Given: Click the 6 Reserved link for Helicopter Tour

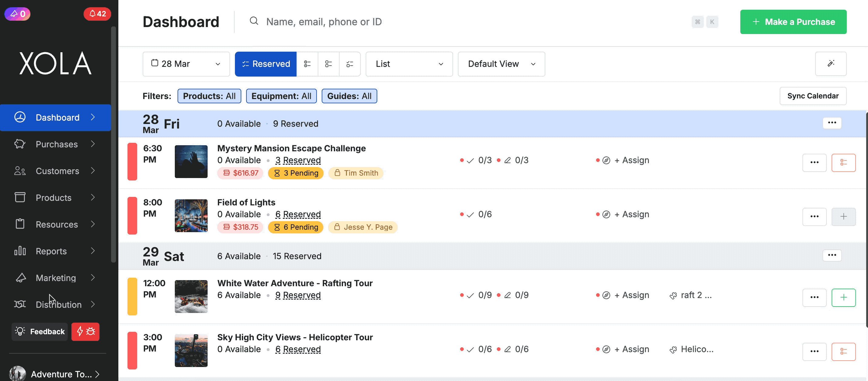Looking at the screenshot, I should pyautogui.click(x=298, y=349).
